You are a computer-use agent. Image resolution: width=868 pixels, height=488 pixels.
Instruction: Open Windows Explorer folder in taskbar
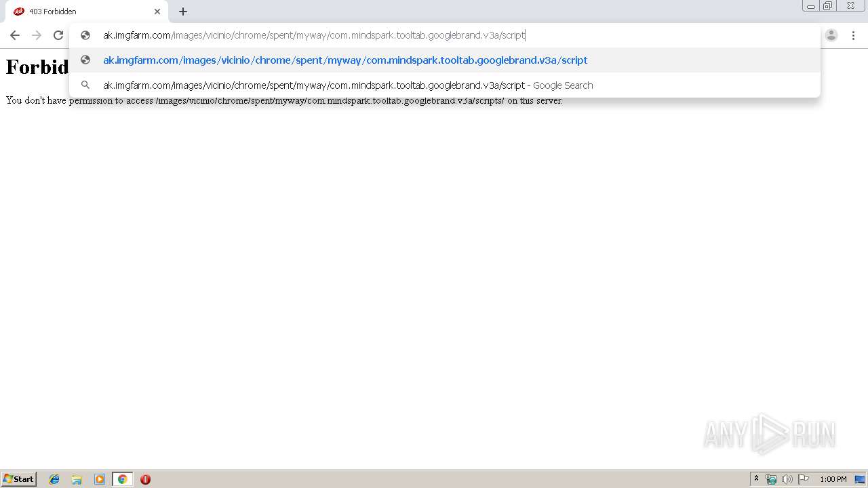click(77, 479)
